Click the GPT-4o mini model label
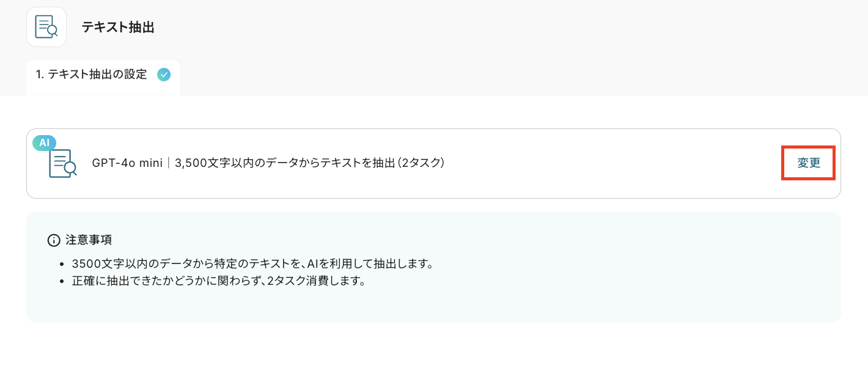 point(127,163)
